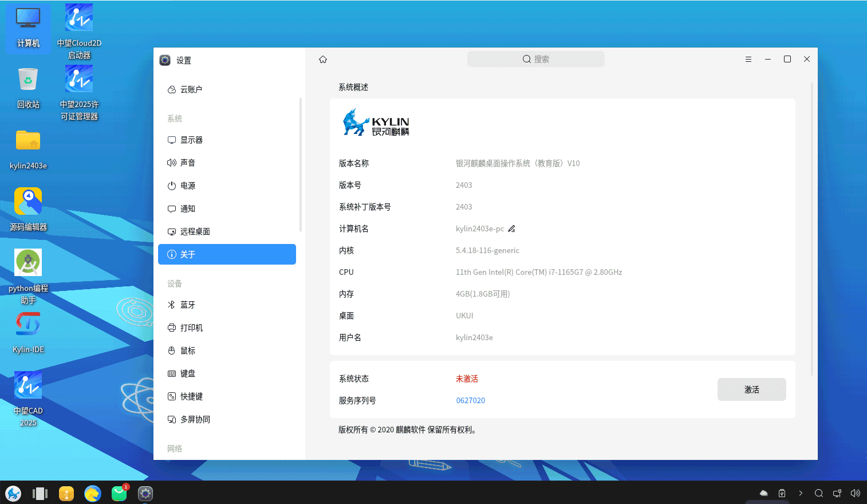Viewport: 867px width, 504px height.
Task: Open the hamburger menu in Settings
Action: tap(748, 58)
